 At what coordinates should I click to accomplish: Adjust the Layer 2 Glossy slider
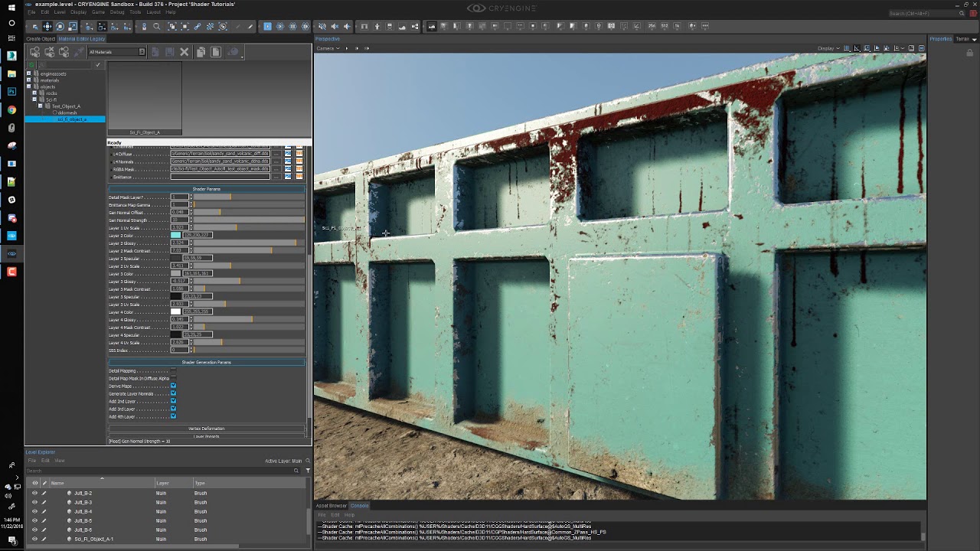[x=249, y=243]
